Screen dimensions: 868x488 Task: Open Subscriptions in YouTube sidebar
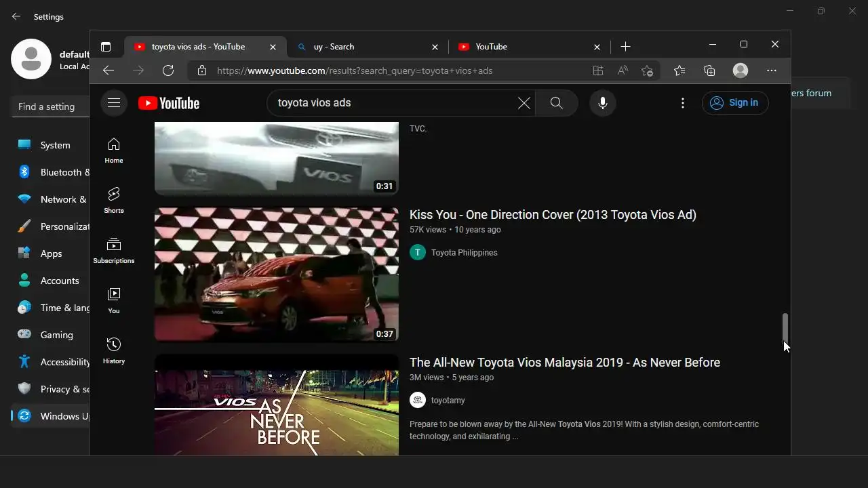[114, 251]
